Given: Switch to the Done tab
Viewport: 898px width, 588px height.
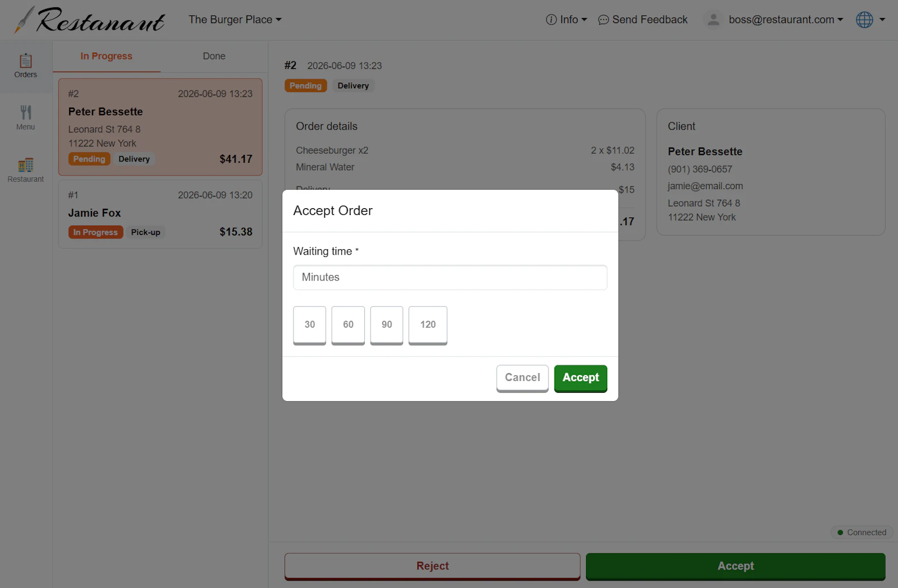Looking at the screenshot, I should 214,56.
